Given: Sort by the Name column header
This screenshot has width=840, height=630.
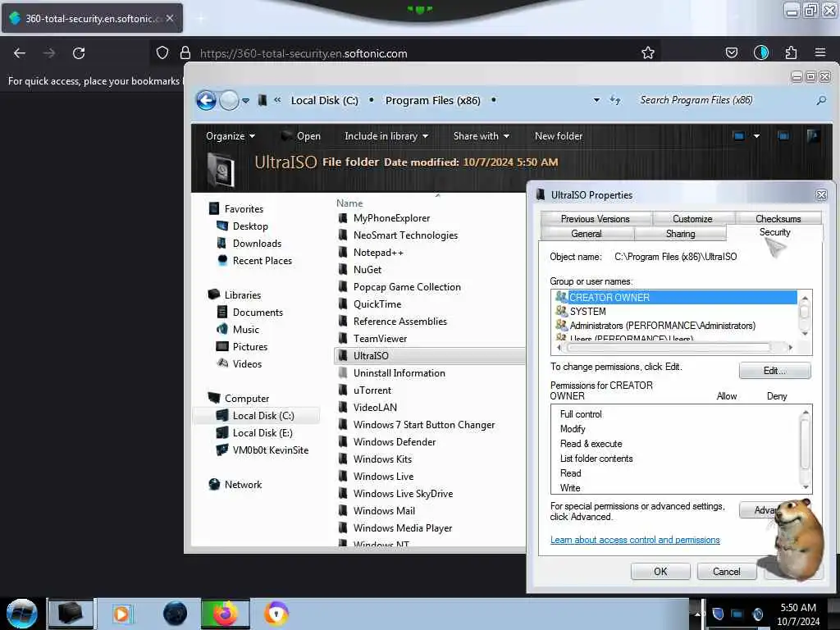Looking at the screenshot, I should click(x=349, y=203).
